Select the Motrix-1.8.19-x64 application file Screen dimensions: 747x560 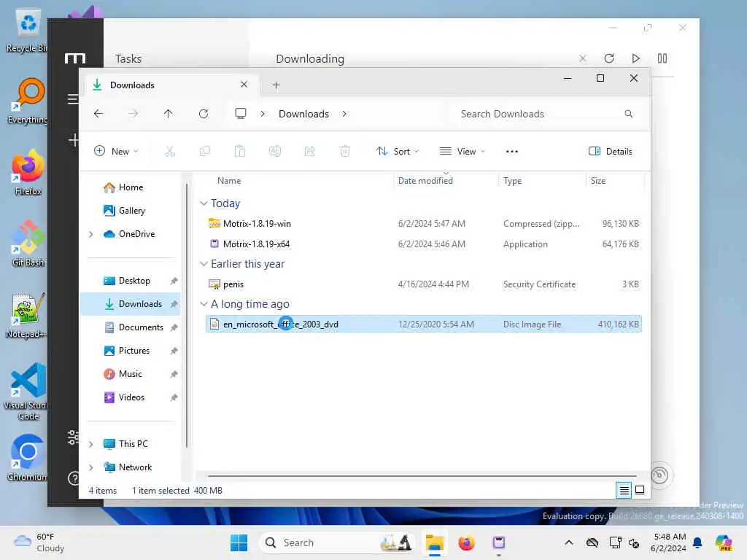tap(424, 244)
